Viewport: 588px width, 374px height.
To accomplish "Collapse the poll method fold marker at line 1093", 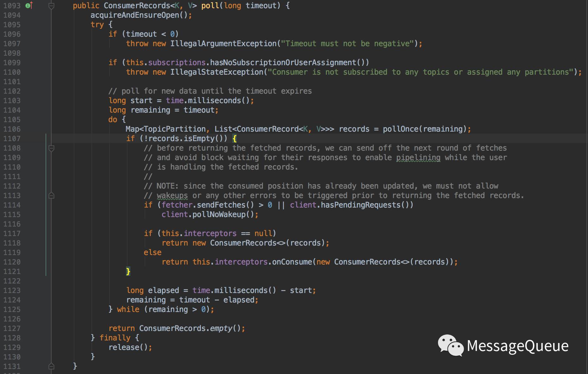I will (x=51, y=6).
